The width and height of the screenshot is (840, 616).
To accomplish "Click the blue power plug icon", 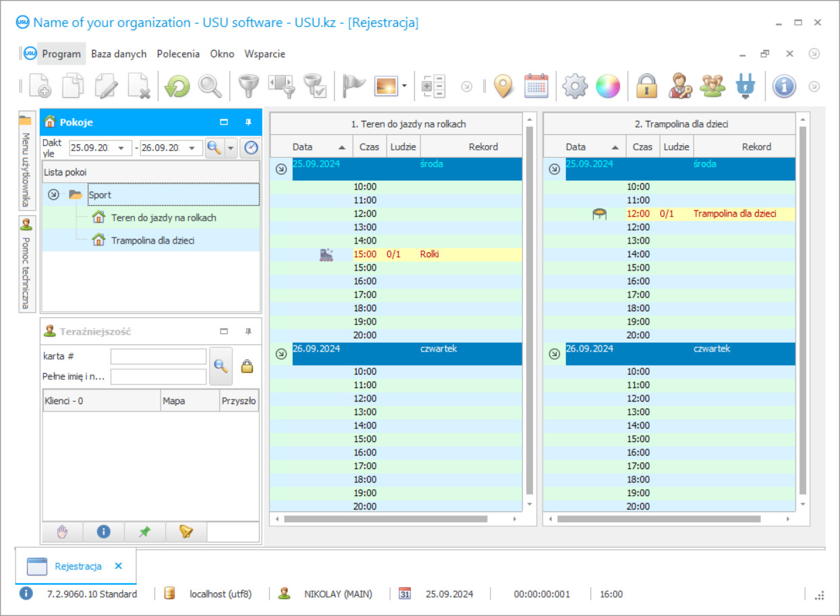I will click(x=745, y=86).
